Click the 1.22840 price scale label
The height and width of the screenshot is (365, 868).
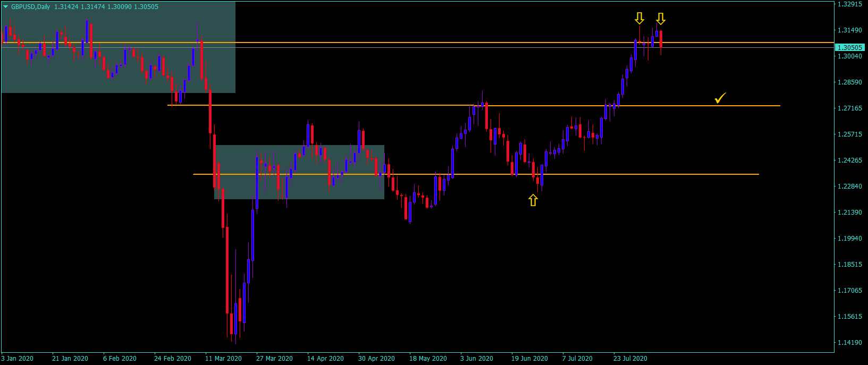pyautogui.click(x=849, y=186)
